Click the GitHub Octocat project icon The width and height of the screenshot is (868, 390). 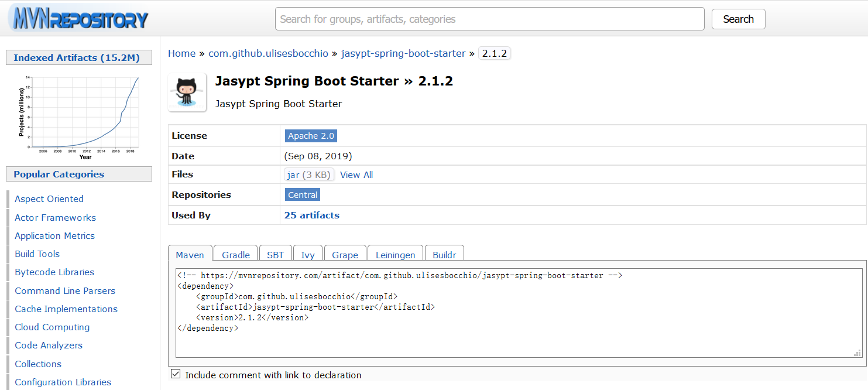(x=187, y=93)
